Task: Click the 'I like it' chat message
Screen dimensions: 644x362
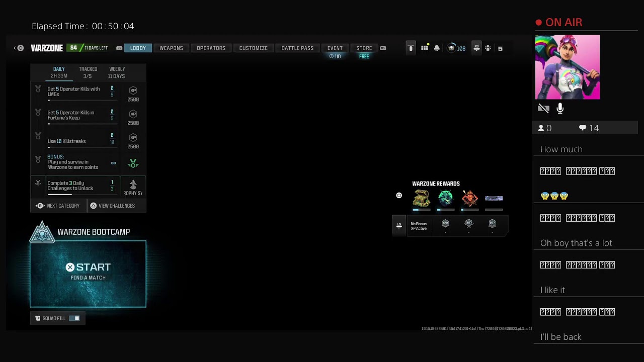Action: 552,290
